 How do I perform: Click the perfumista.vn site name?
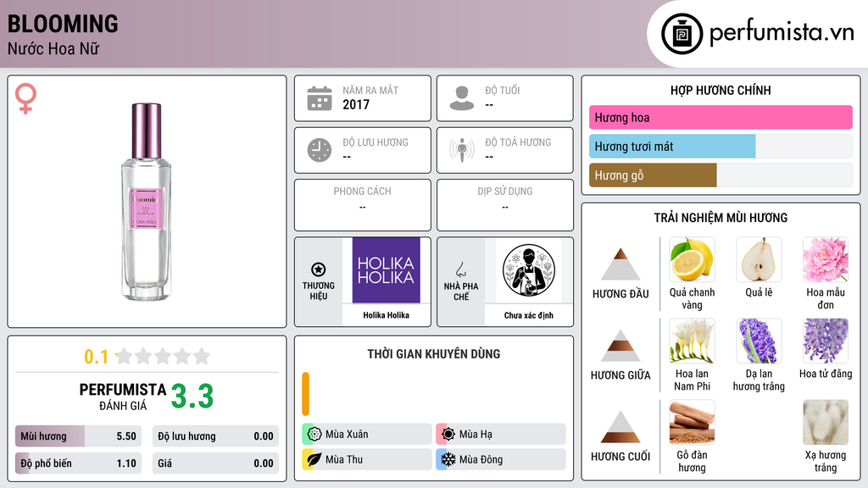tap(782, 32)
